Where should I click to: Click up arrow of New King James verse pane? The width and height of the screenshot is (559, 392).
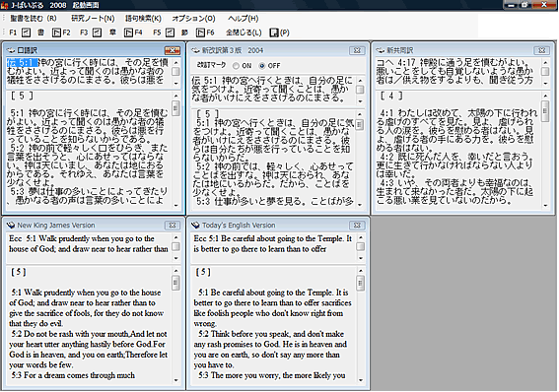176,237
